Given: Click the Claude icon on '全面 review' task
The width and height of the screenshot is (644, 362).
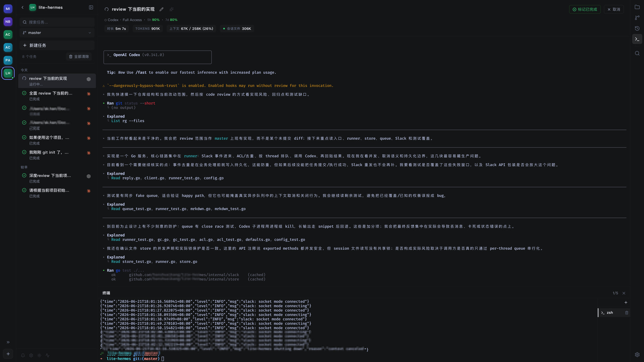Looking at the screenshot, I should pyautogui.click(x=89, y=94).
